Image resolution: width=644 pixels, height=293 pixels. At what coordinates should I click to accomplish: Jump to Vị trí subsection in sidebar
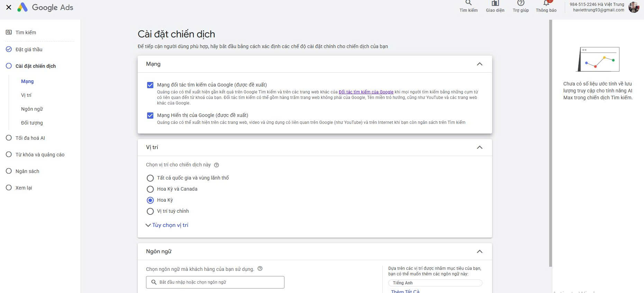[26, 95]
